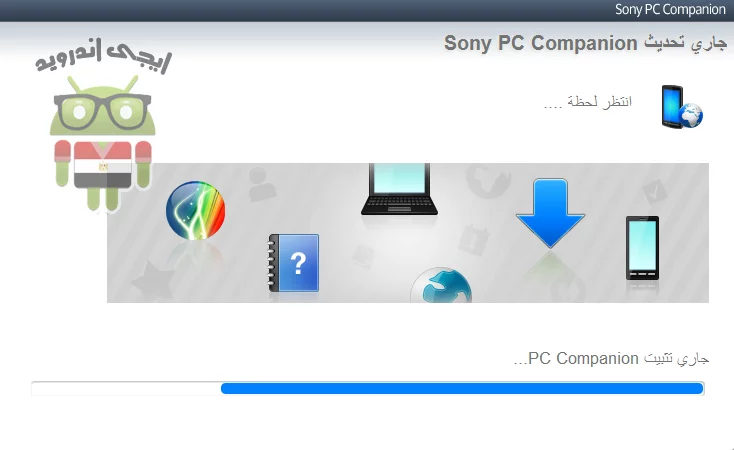Click the Sony PC Companion update heading

coord(585,43)
